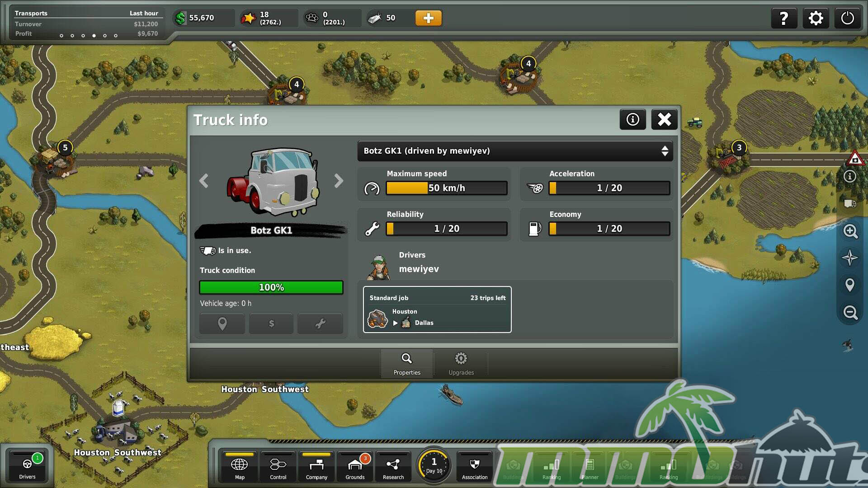Viewport: 868px width, 488px height.
Task: Select the Houston to Dallas standard job
Action: tap(437, 310)
